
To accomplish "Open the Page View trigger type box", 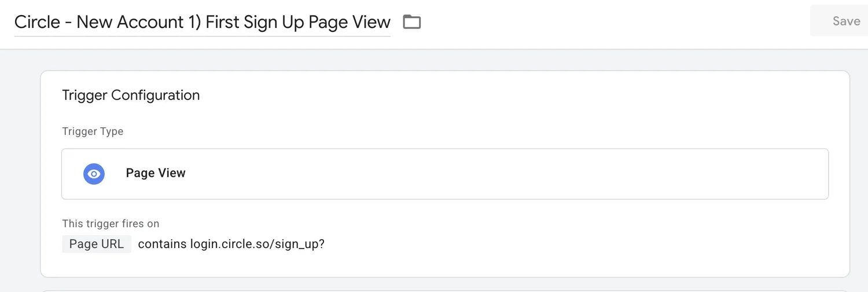I will [x=444, y=174].
